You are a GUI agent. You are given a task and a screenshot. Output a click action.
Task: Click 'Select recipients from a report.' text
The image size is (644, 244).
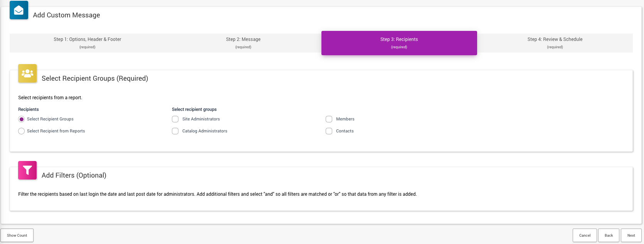click(x=50, y=98)
